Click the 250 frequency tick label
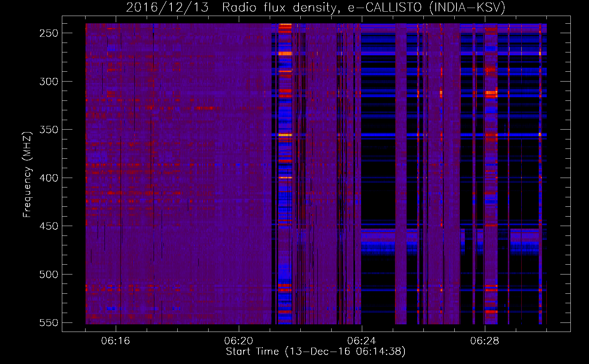The height and width of the screenshot is (364, 589). point(49,33)
